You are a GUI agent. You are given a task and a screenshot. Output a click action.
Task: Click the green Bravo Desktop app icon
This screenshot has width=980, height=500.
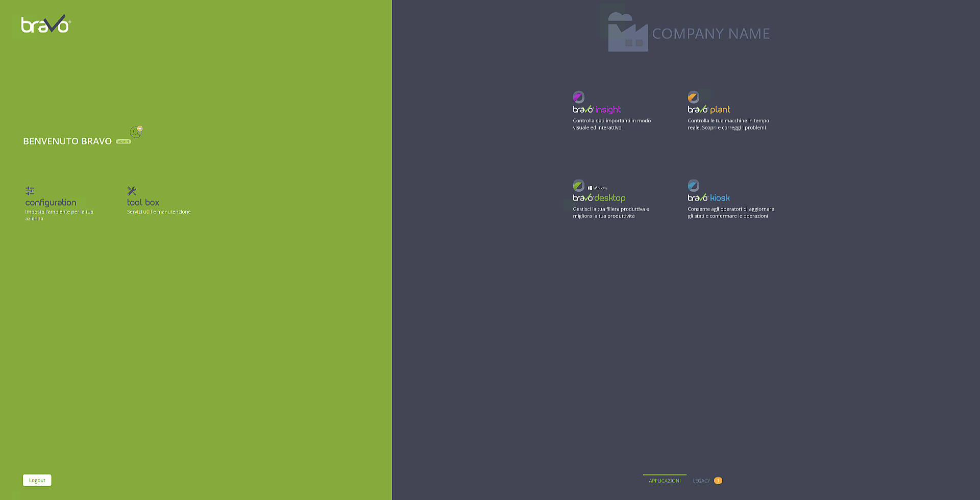tap(578, 185)
